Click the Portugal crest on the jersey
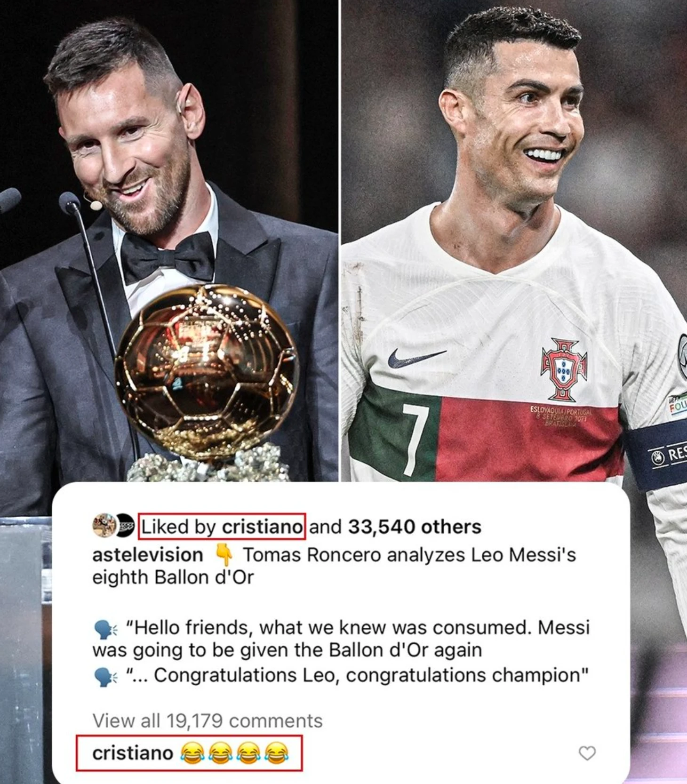687x784 pixels. coord(564,370)
